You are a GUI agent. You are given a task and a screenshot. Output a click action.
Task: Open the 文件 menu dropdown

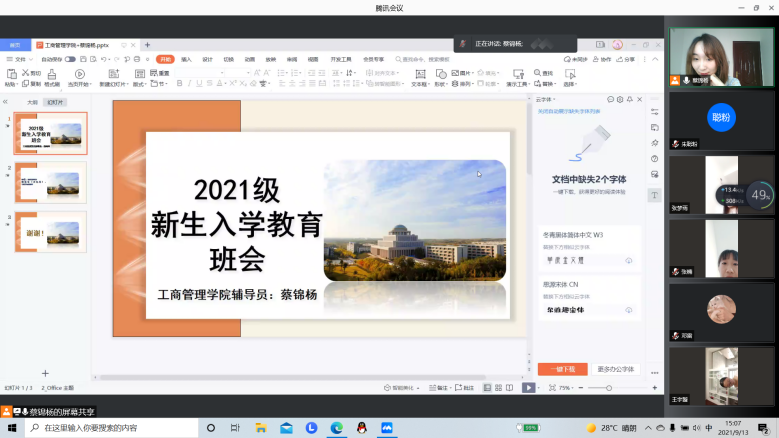16,59
